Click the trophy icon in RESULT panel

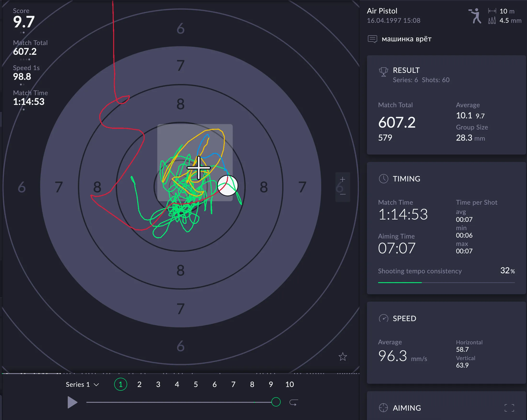[x=384, y=72]
